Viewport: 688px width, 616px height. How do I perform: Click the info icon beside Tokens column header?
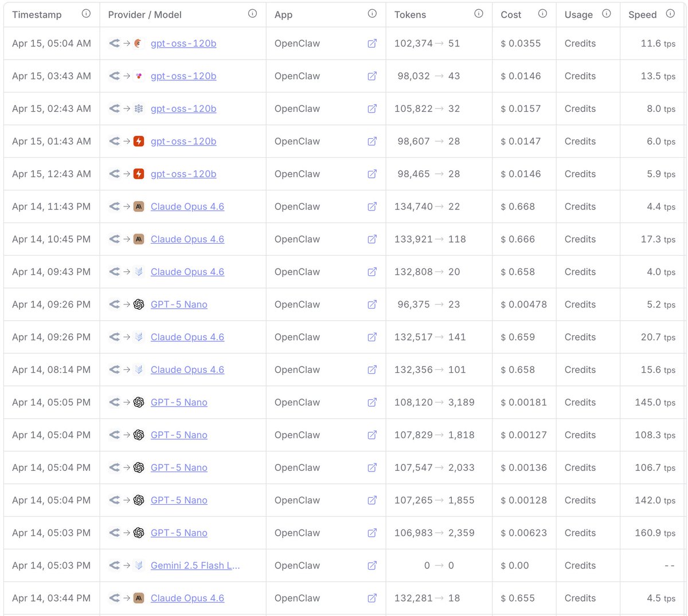click(479, 13)
